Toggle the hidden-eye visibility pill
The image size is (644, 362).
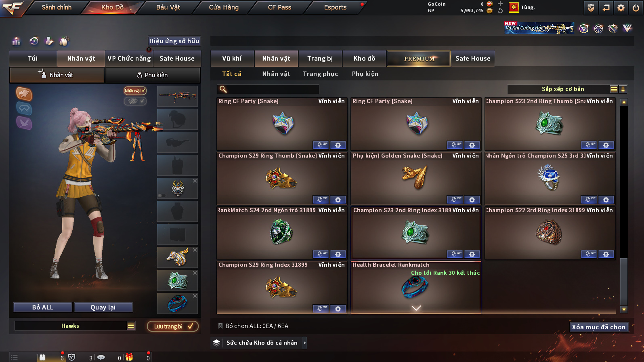[135, 101]
